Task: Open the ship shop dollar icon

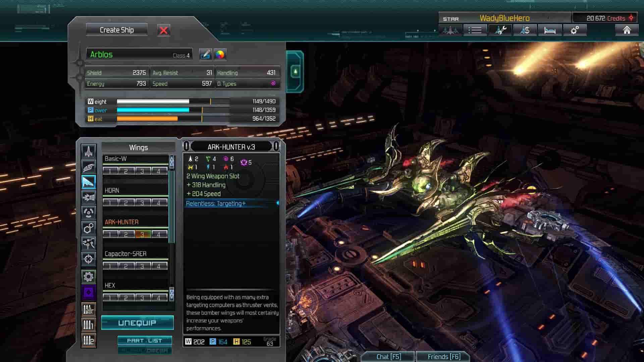Action: click(x=525, y=30)
